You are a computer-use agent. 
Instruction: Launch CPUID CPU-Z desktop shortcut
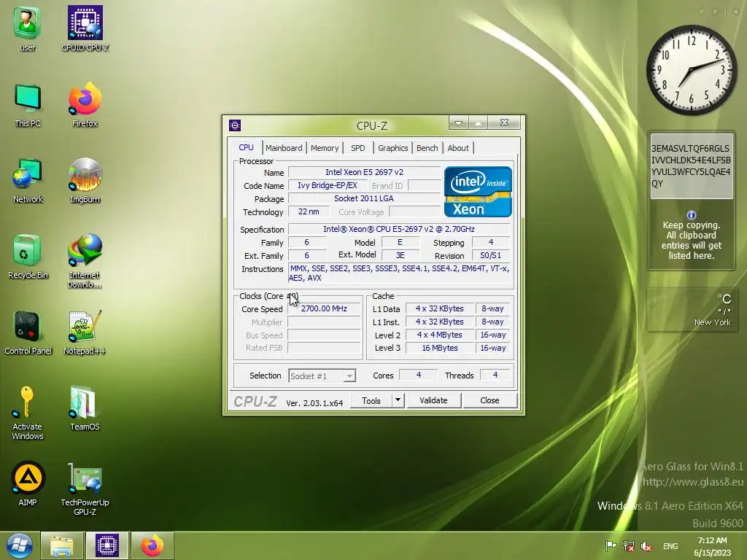point(85,28)
